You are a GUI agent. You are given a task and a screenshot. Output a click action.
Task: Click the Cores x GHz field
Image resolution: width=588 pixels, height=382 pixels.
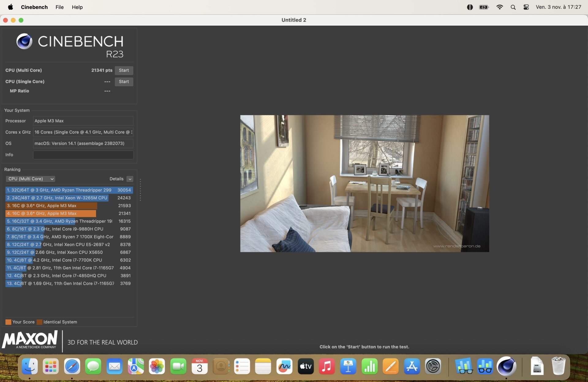(83, 132)
